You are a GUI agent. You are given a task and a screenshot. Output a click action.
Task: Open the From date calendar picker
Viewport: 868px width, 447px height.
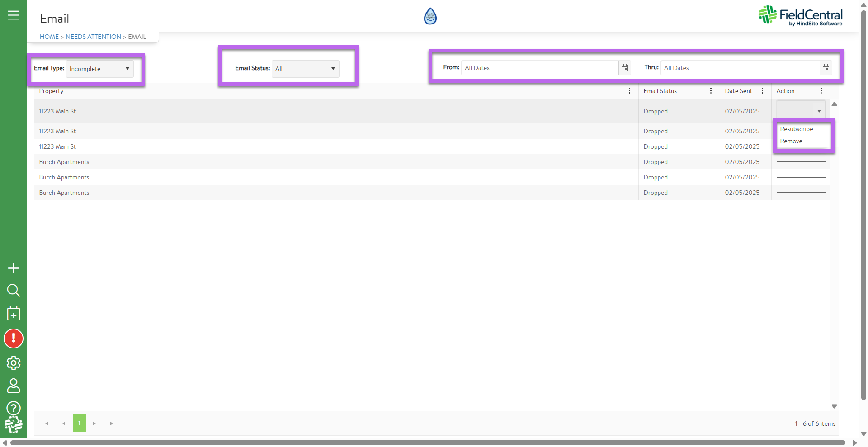coord(625,68)
